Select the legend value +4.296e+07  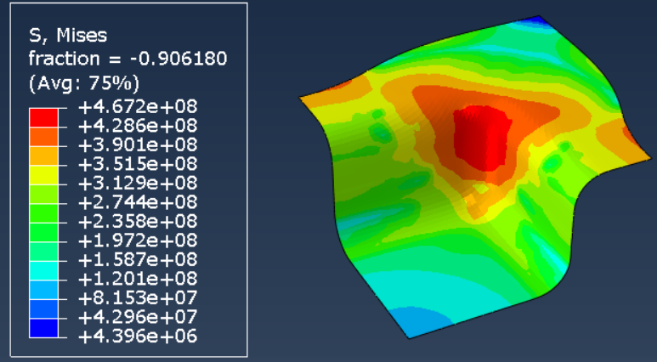(x=138, y=317)
